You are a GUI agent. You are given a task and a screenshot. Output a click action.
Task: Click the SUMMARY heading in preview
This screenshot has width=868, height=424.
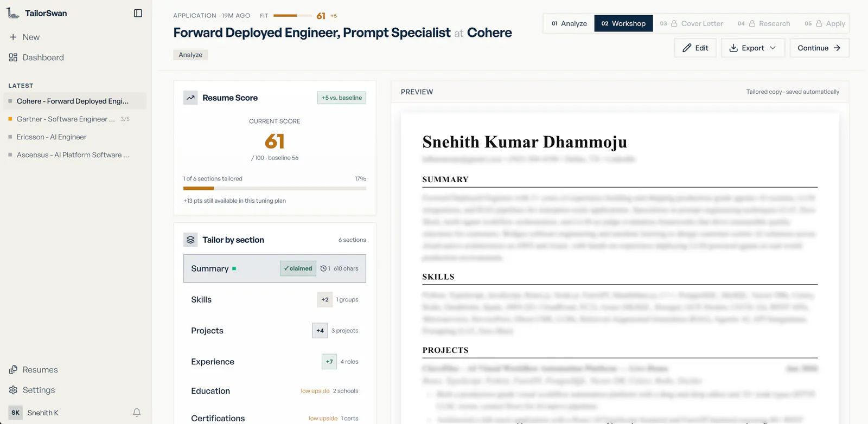pyautogui.click(x=445, y=179)
